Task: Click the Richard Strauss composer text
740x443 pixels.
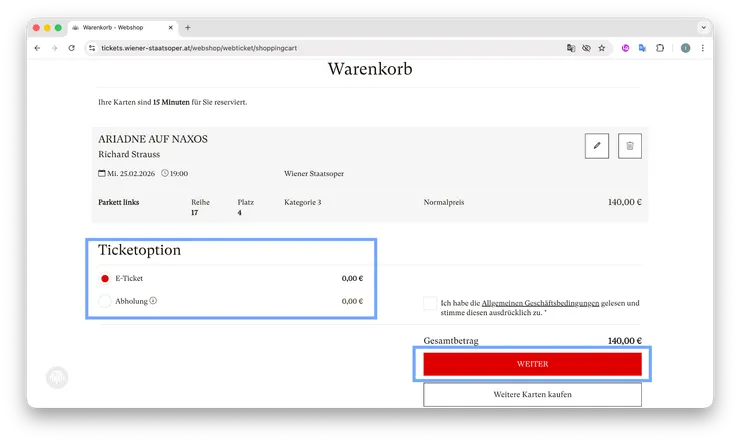Action: point(129,154)
